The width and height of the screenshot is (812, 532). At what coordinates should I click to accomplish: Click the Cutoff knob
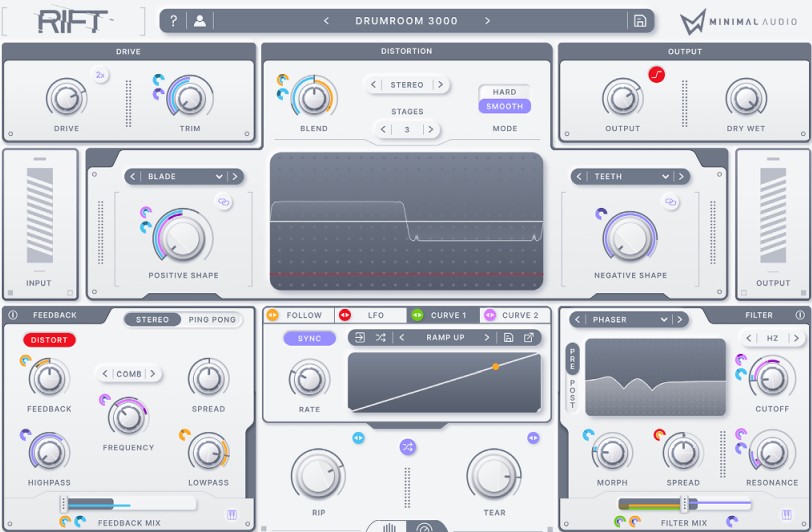[x=772, y=379]
